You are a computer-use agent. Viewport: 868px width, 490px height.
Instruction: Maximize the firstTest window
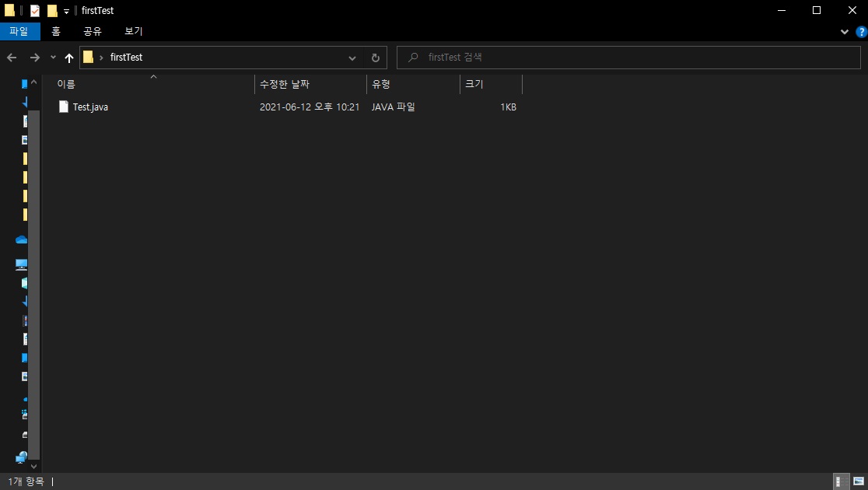817,11
